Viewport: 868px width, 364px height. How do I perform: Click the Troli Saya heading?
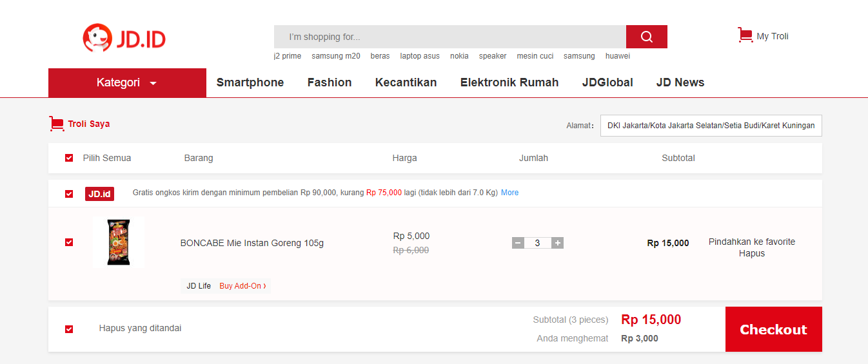pos(89,124)
